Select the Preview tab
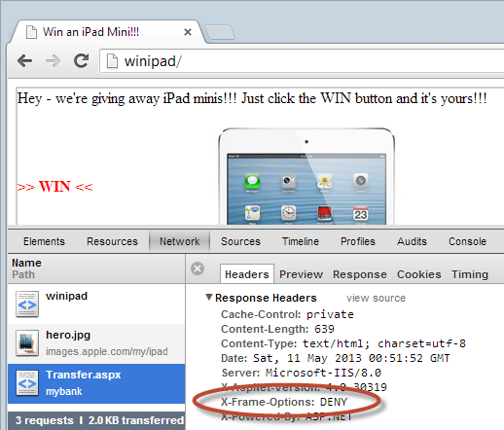The width and height of the screenshot is (504, 430). coord(301,274)
